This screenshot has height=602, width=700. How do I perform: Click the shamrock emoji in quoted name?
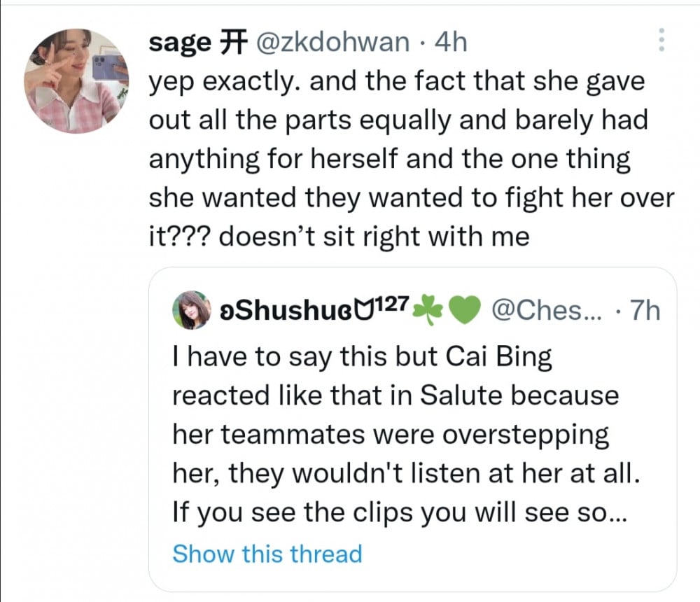tap(428, 309)
